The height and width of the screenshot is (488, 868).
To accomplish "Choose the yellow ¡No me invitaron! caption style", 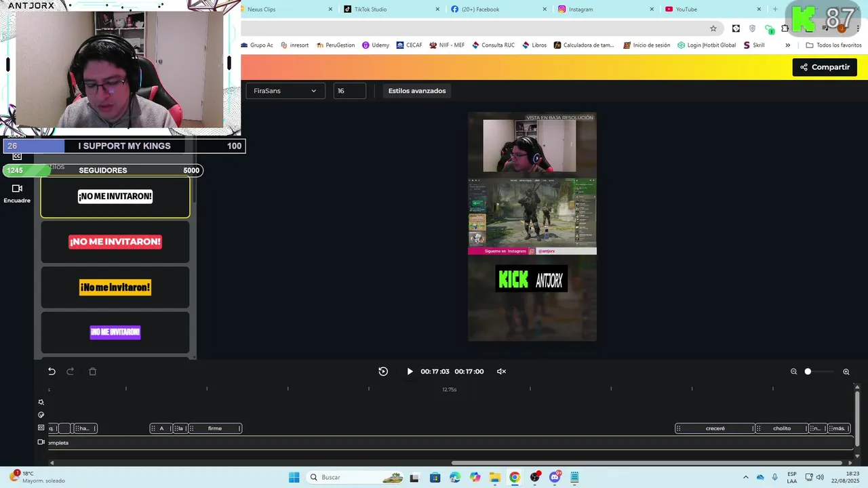I will coord(115,287).
